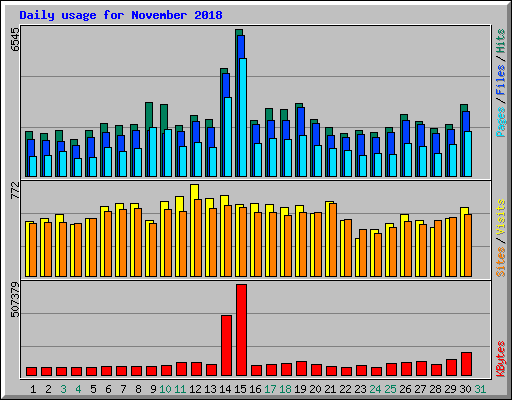The width and height of the screenshot is (512, 400).
Task: Click the day 20 label on x-axis
Action: (x=315, y=389)
